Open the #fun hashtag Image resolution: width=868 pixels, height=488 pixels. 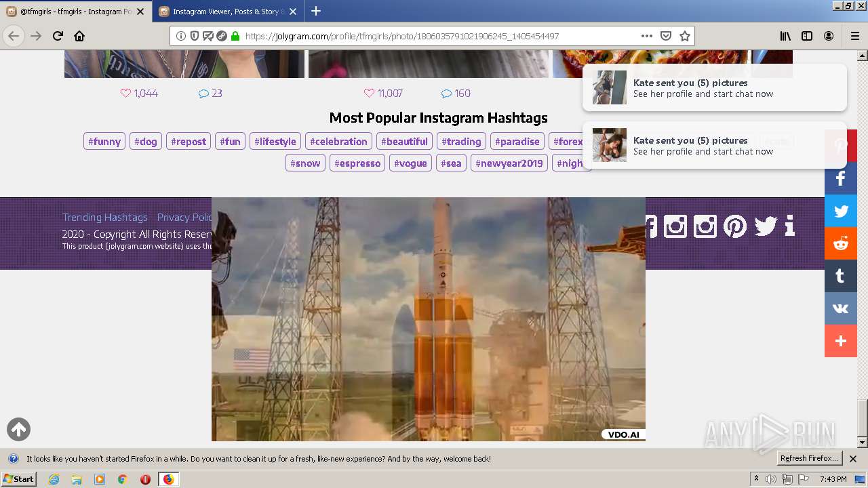pos(231,142)
